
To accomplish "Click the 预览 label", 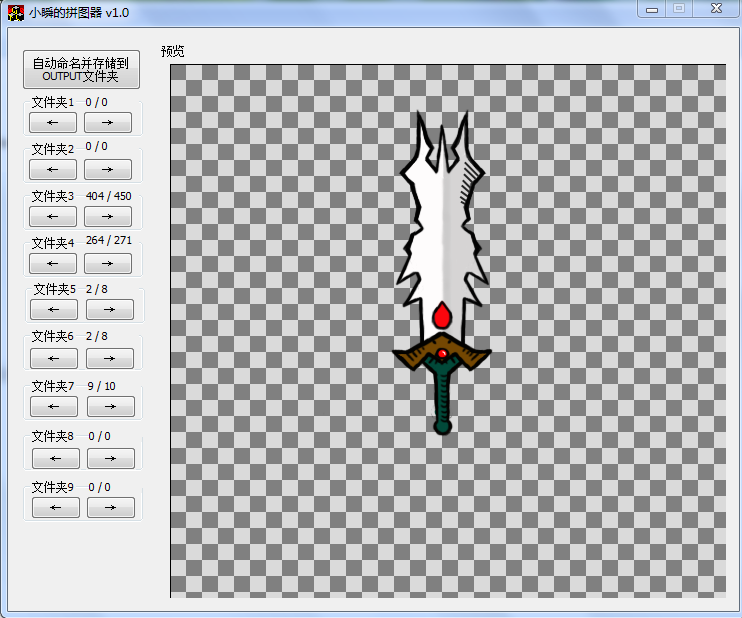I will coord(173,51).
